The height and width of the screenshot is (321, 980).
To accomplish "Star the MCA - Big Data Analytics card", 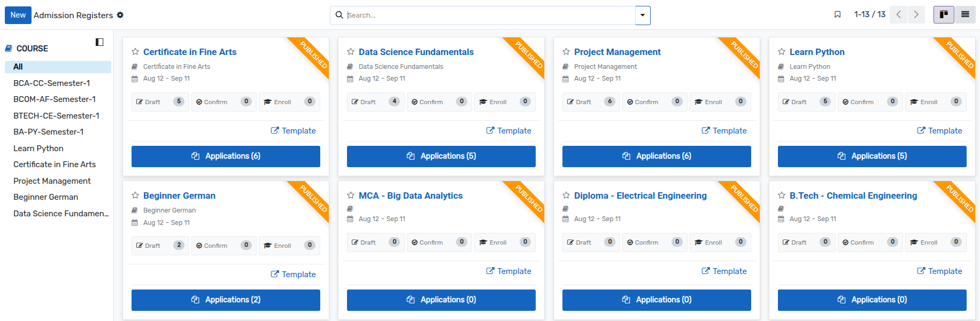I will pos(351,195).
